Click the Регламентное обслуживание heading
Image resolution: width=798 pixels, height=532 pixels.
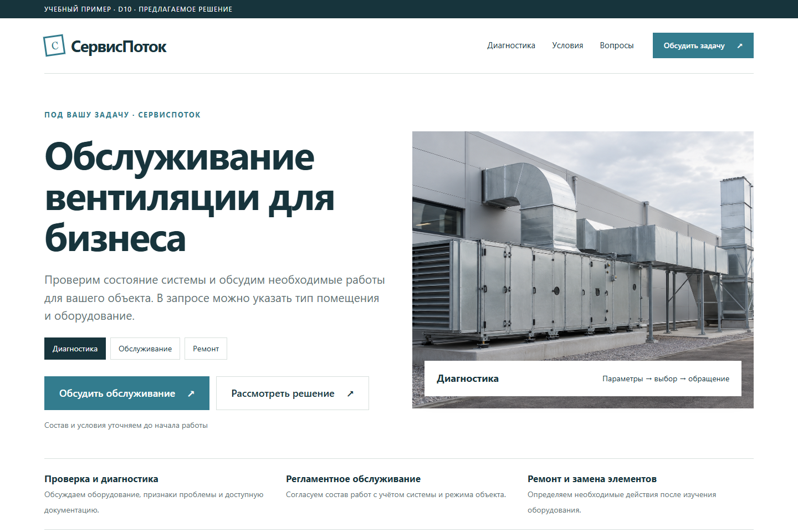353,479
